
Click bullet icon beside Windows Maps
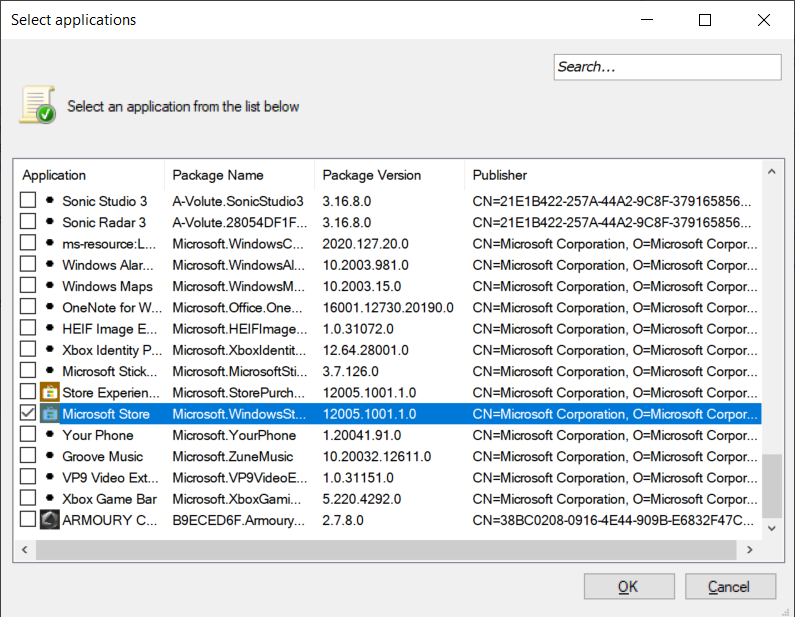tap(50, 285)
